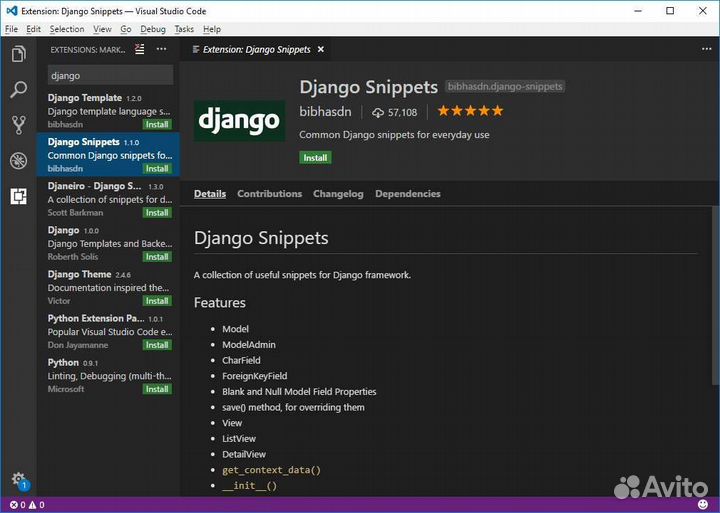This screenshot has height=513, width=720.
Task: Click errors and warnings status bar indicator
Action: click(x=27, y=506)
